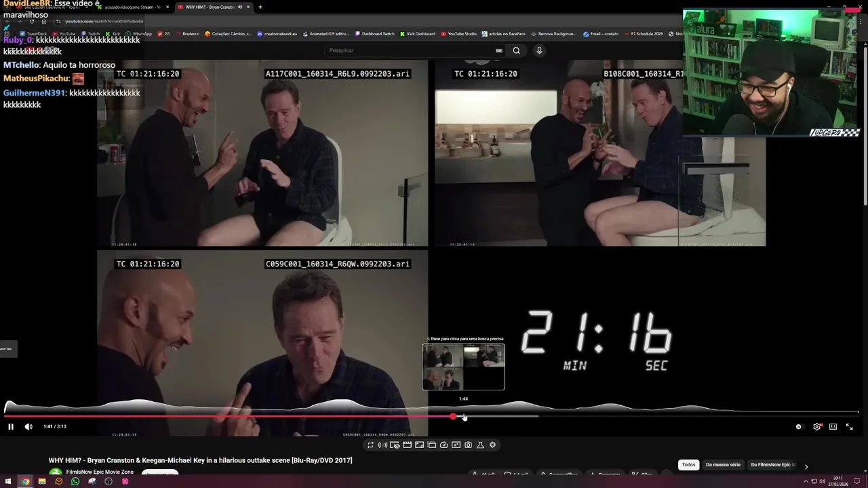Open the Dashboard Twitch bookmark
This screenshot has width=868, height=488.
click(x=374, y=34)
